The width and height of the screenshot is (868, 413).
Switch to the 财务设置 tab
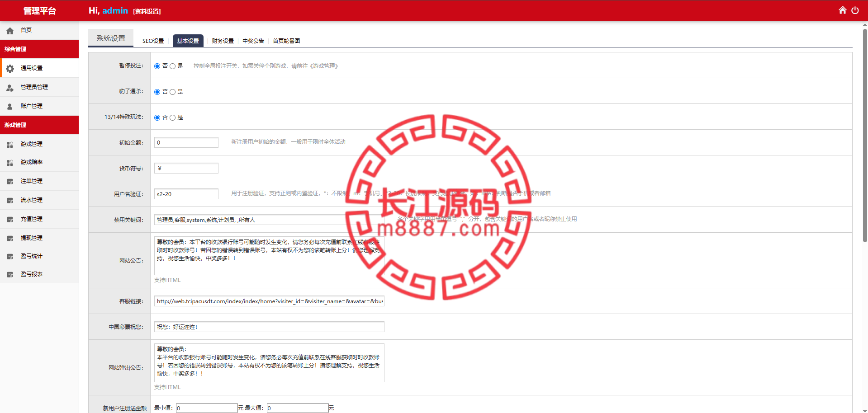pos(223,41)
